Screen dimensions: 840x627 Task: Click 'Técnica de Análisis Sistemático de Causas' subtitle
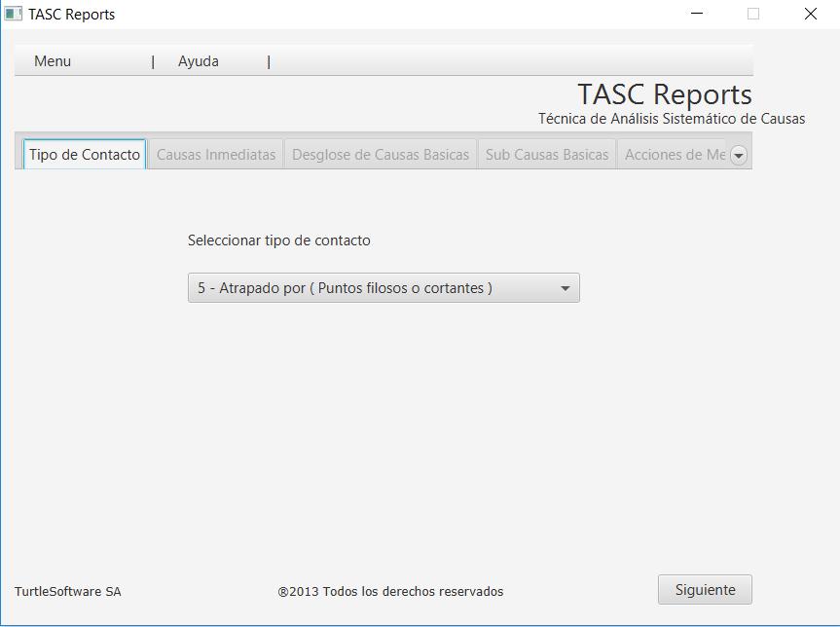(672, 119)
